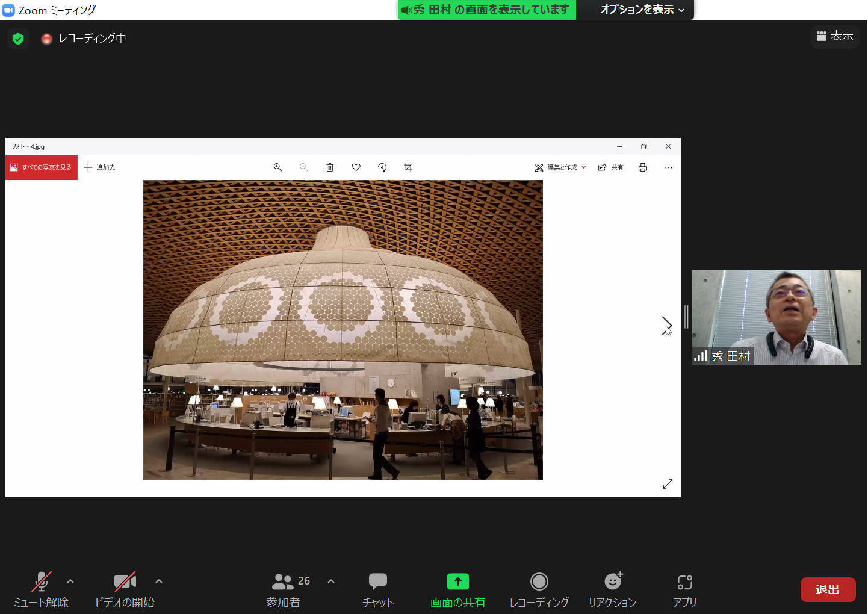Open the reactions menu

tap(613, 589)
